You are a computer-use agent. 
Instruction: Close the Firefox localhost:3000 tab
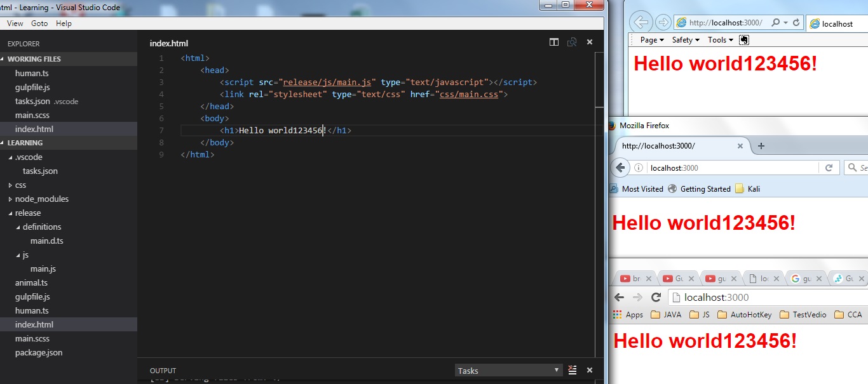(x=740, y=146)
